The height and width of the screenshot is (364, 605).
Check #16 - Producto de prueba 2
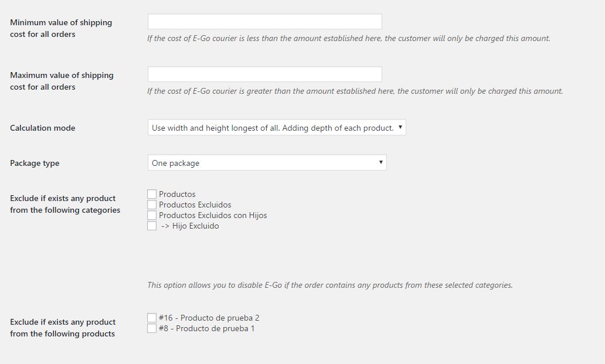pyautogui.click(x=152, y=318)
